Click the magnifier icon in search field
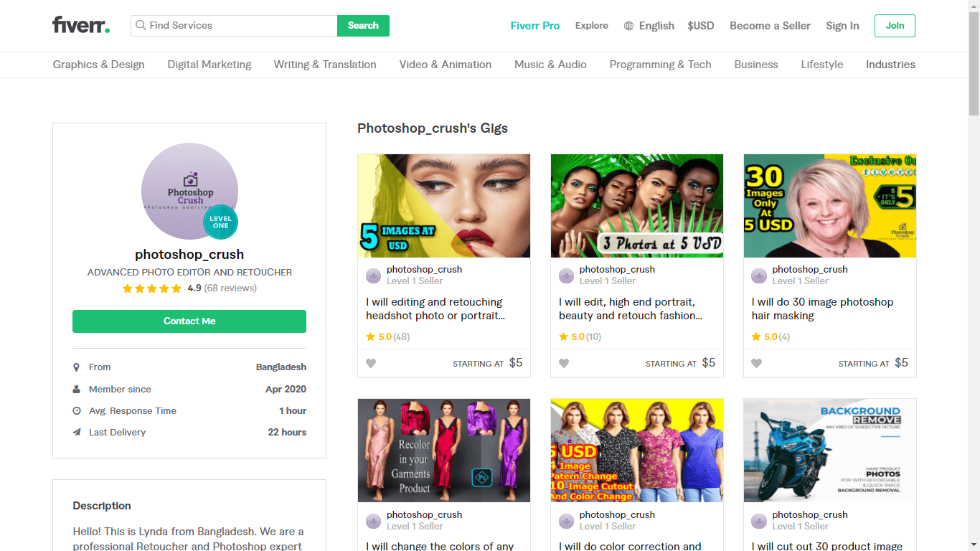This screenshot has height=551, width=980. [x=141, y=25]
